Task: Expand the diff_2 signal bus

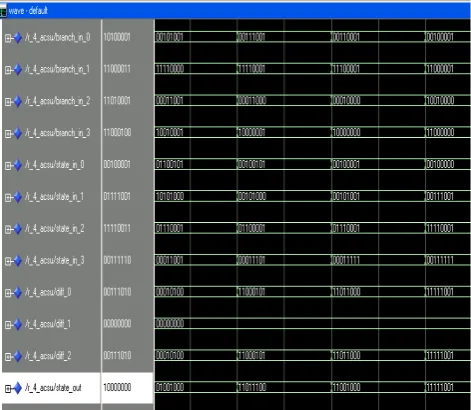Action: [8, 357]
